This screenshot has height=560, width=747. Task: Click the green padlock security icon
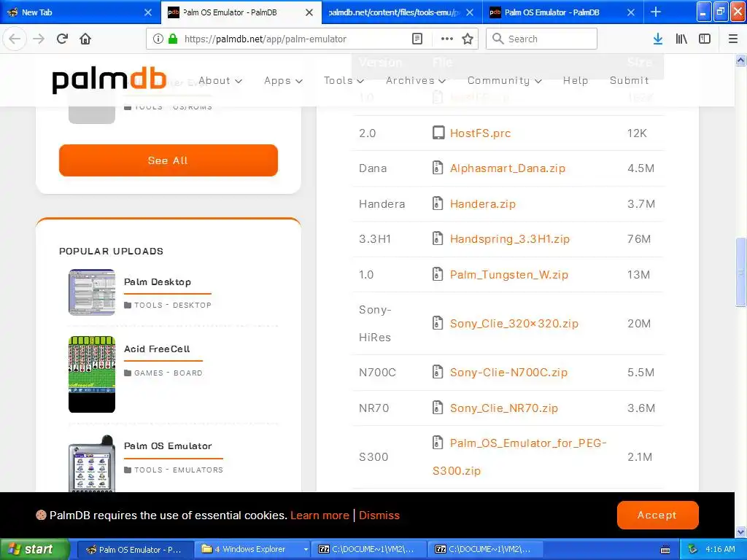[x=172, y=39]
